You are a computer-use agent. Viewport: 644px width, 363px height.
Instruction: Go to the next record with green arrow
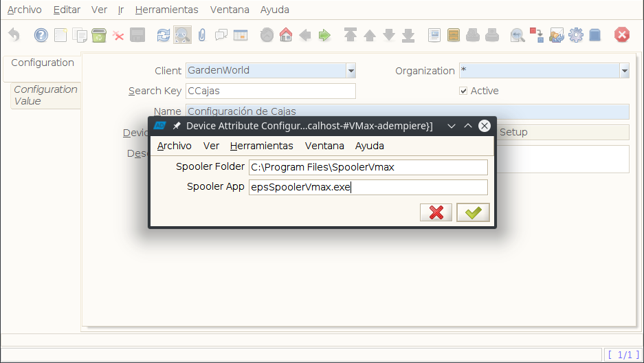point(324,35)
